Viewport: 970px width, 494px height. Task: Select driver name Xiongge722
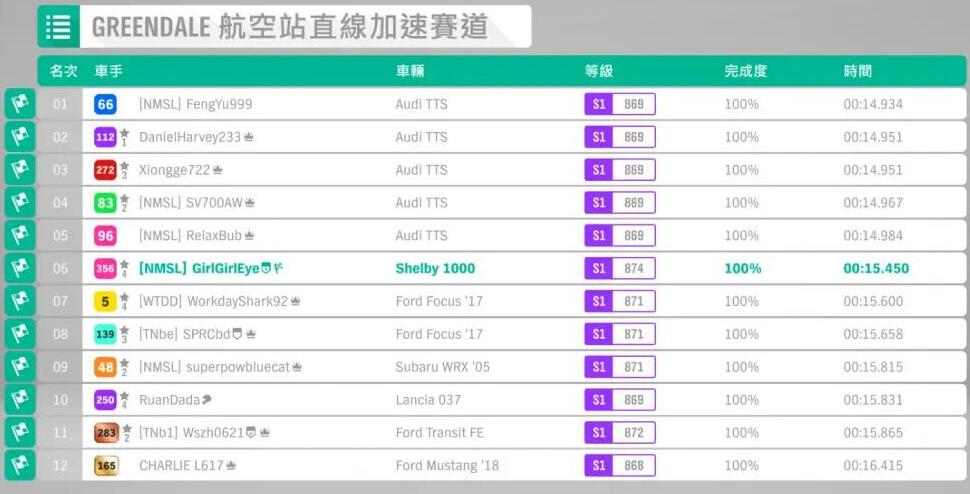[174, 170]
